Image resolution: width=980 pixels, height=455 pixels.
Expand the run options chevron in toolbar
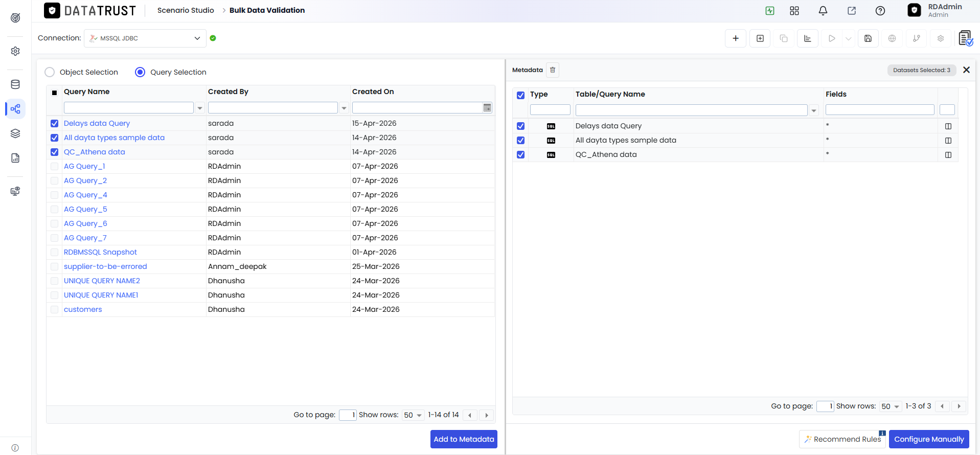click(x=849, y=38)
